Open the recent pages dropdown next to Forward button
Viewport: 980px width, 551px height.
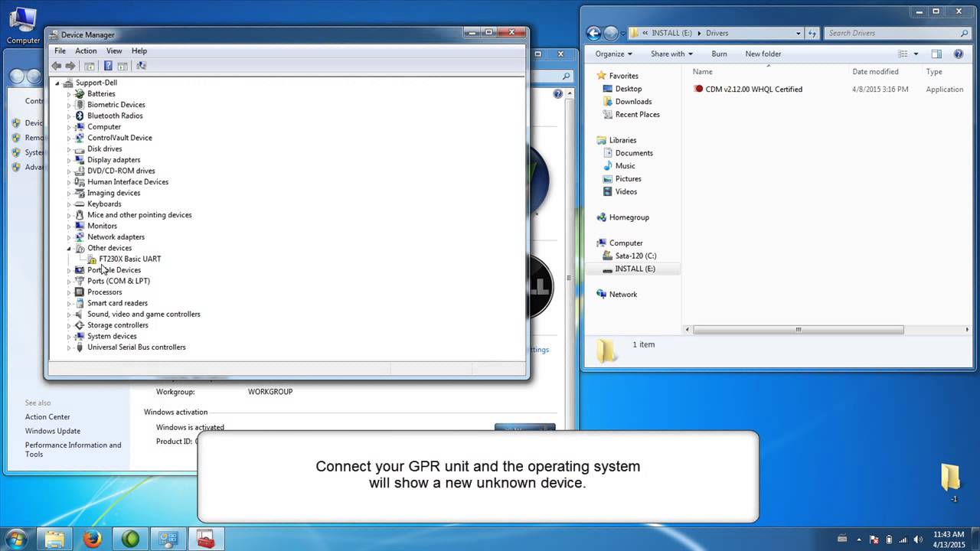click(x=624, y=33)
